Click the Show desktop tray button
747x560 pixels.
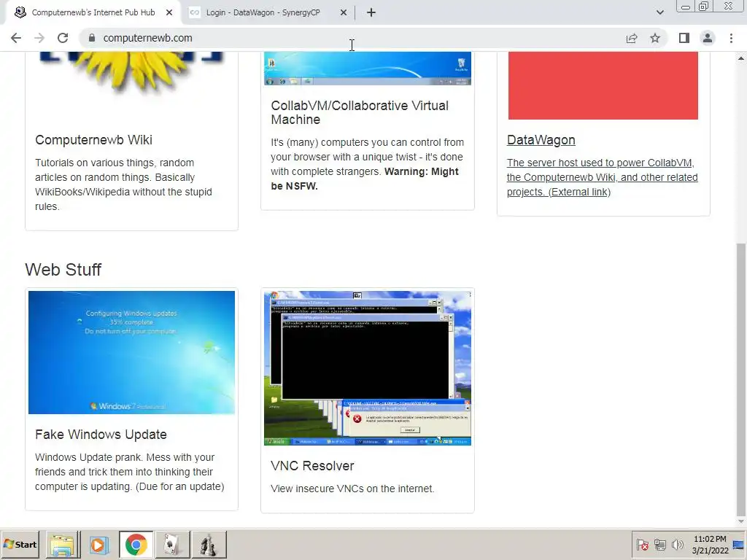(739, 545)
